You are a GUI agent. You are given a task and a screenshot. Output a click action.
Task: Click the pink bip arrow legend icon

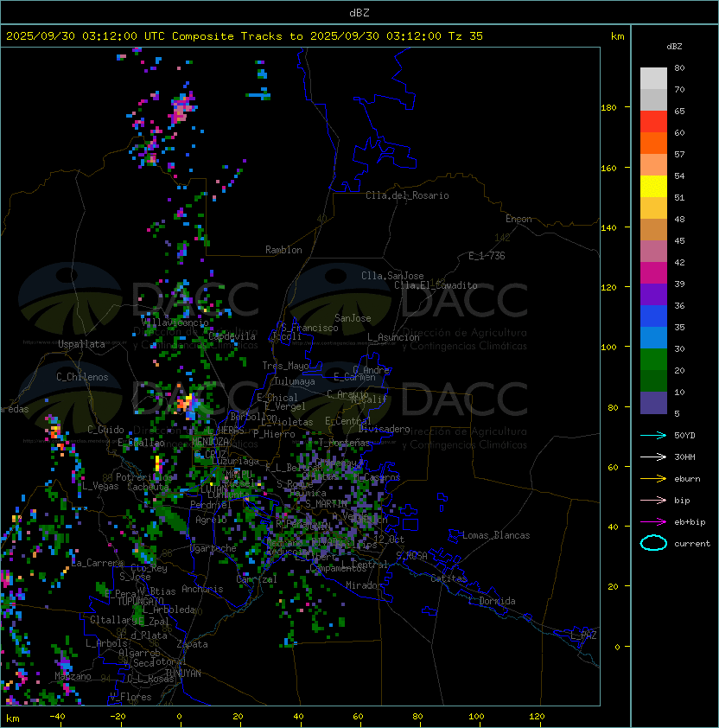click(653, 501)
